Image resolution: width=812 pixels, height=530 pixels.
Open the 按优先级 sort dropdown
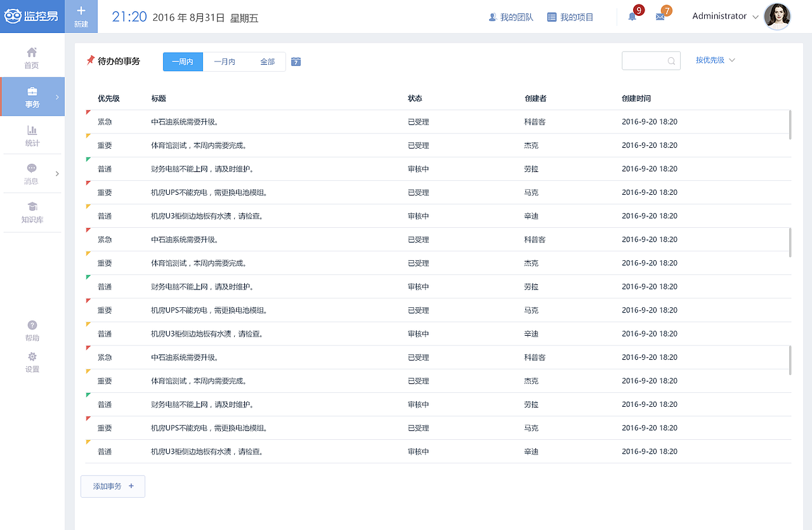point(715,60)
